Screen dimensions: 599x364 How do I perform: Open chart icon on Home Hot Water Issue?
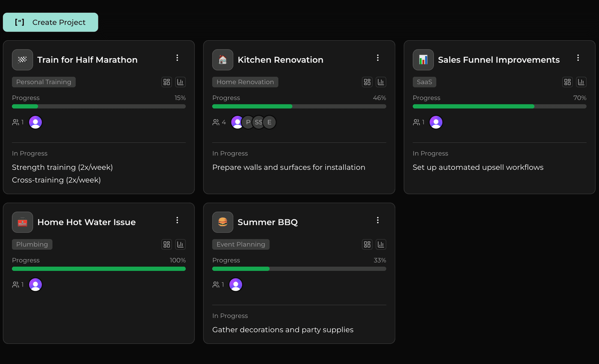(181, 245)
